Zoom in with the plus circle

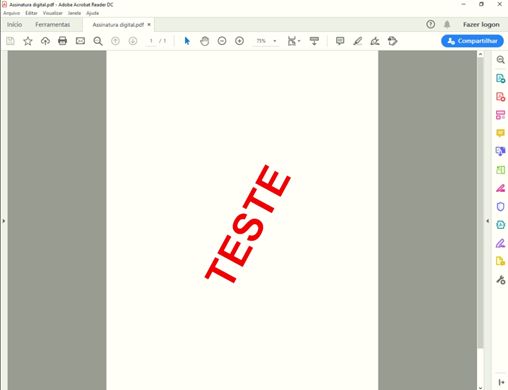pyautogui.click(x=239, y=41)
